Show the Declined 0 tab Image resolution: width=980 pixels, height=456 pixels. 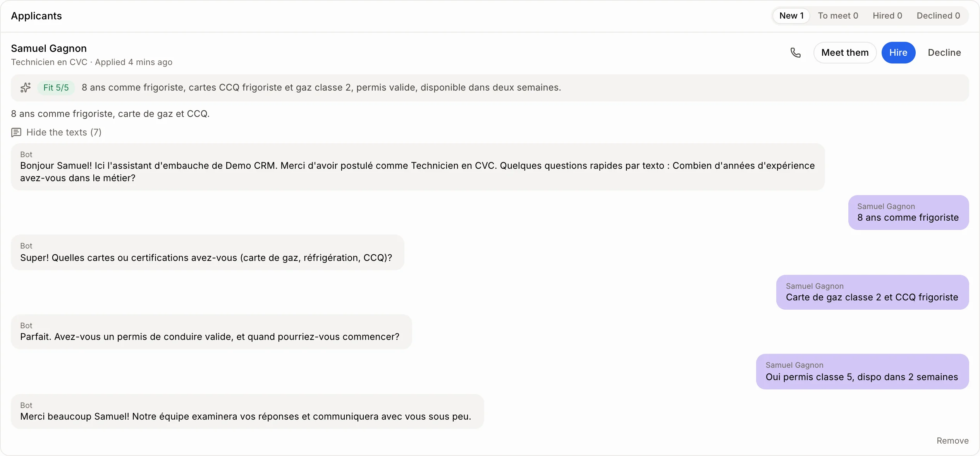[x=938, y=16]
